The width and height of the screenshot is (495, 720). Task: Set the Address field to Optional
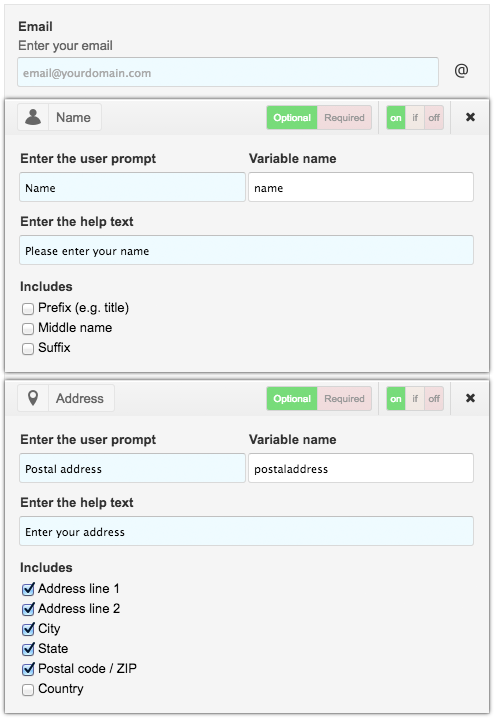click(292, 399)
